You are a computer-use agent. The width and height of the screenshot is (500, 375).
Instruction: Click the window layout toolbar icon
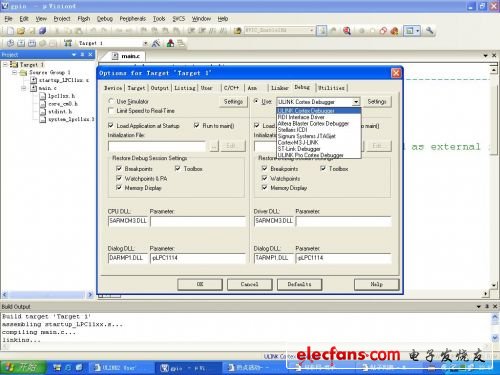pos(412,31)
